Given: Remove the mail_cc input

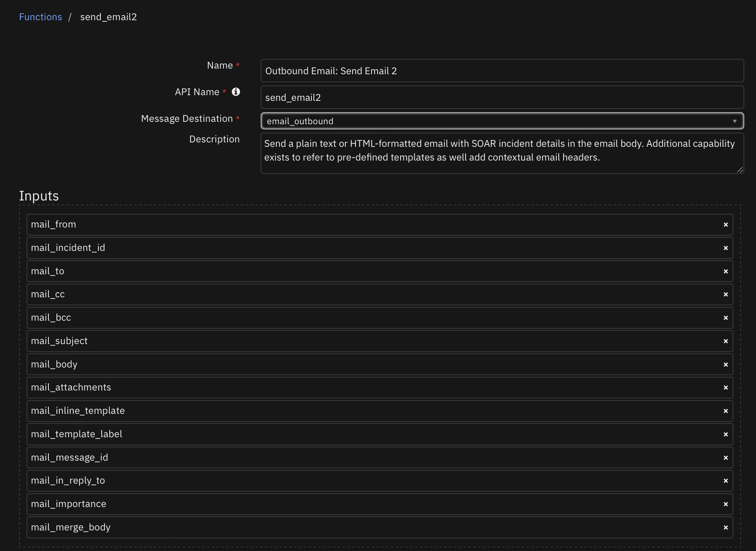Looking at the screenshot, I should [x=726, y=294].
